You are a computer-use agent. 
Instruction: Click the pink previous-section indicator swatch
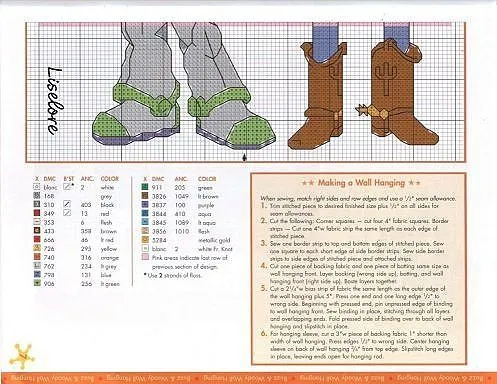coord(145,257)
